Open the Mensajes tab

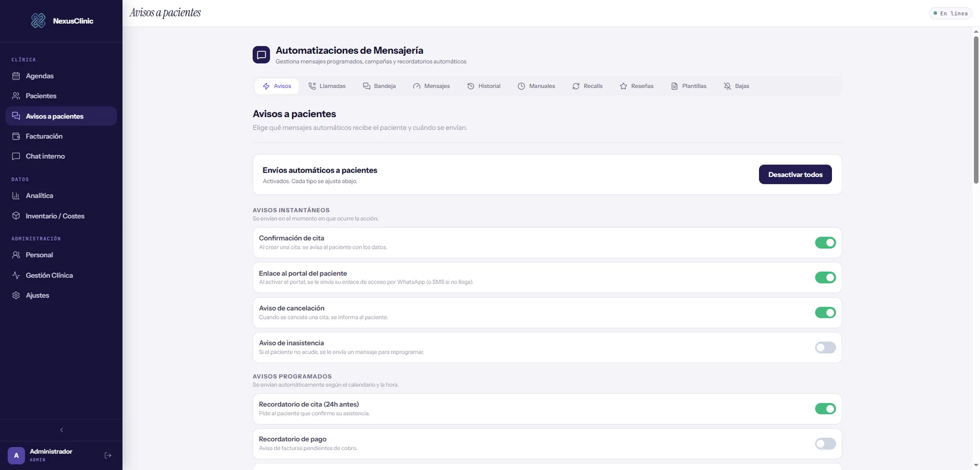click(x=431, y=86)
